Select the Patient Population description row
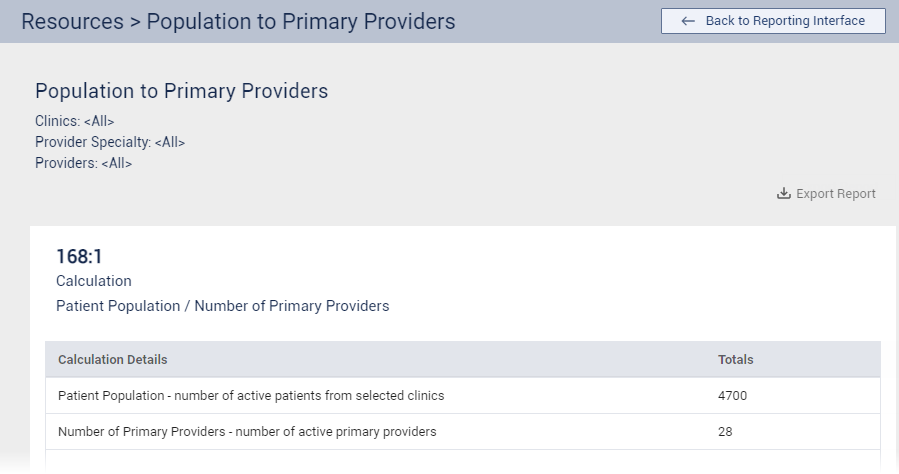 (x=251, y=395)
